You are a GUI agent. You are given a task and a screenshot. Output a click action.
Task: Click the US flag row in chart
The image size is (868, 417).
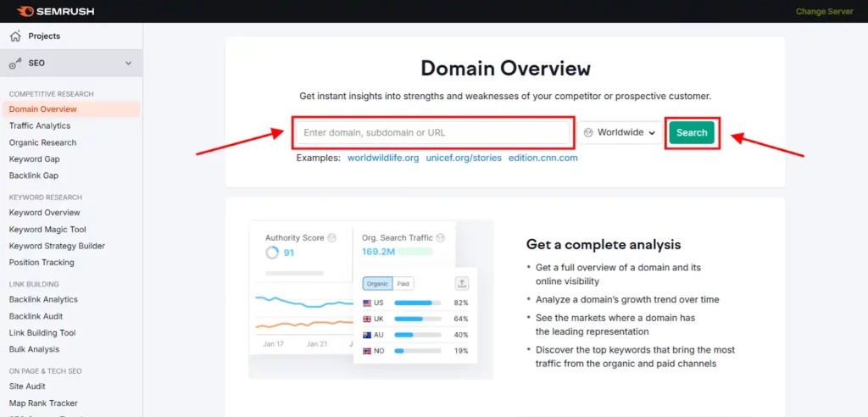tap(415, 303)
